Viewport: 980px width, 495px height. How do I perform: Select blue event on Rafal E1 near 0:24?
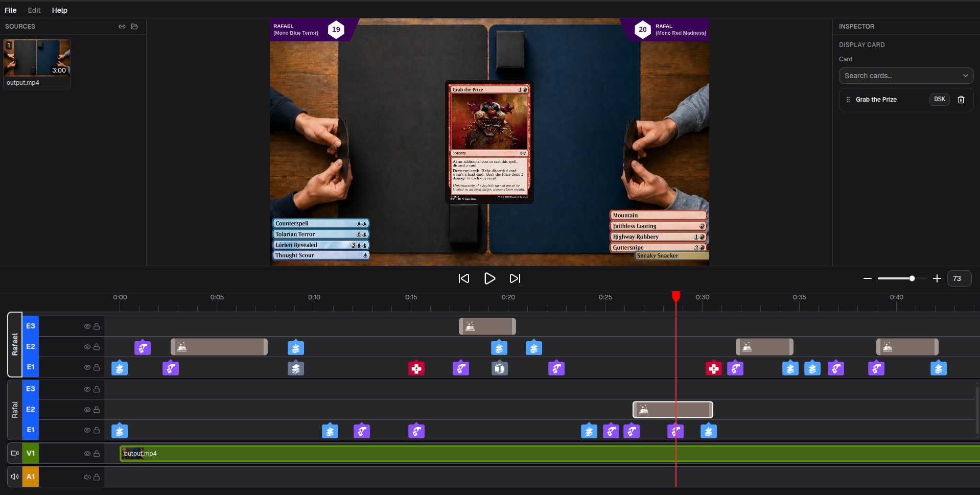[x=589, y=431]
